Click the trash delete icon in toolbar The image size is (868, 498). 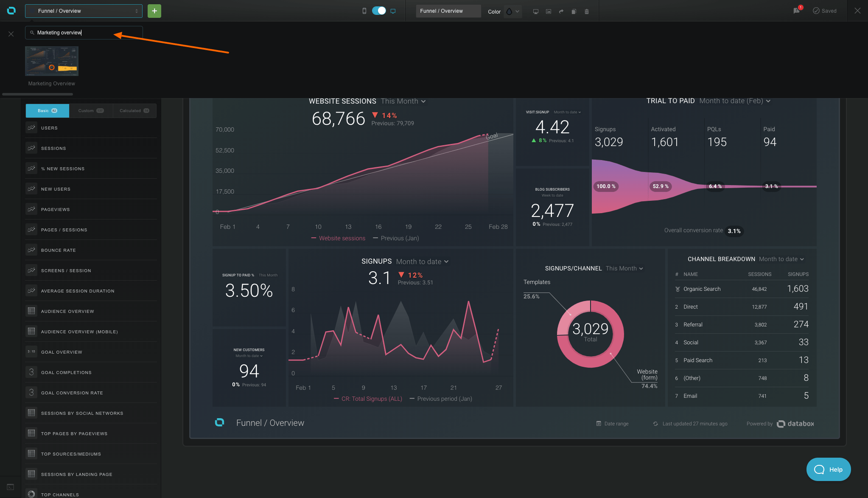587,11
